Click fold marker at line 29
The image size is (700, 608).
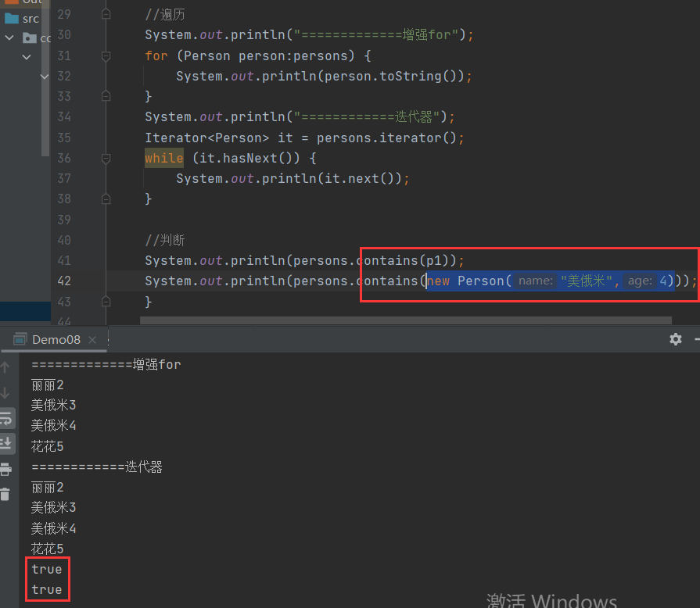pos(106,14)
